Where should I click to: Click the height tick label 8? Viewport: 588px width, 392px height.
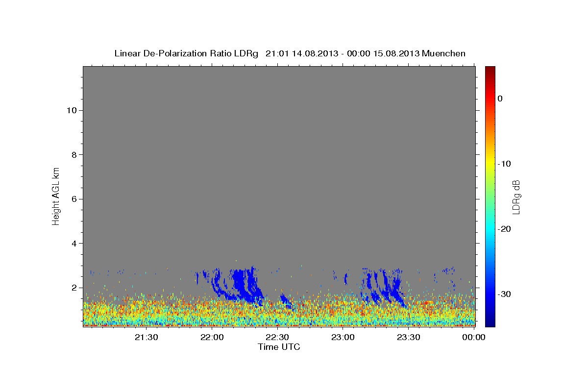click(74, 155)
